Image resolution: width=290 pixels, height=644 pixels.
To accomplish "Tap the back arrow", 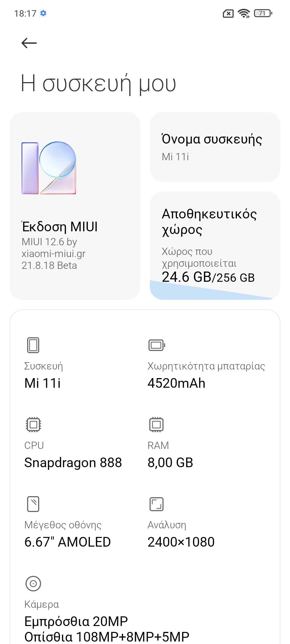I will [x=29, y=43].
